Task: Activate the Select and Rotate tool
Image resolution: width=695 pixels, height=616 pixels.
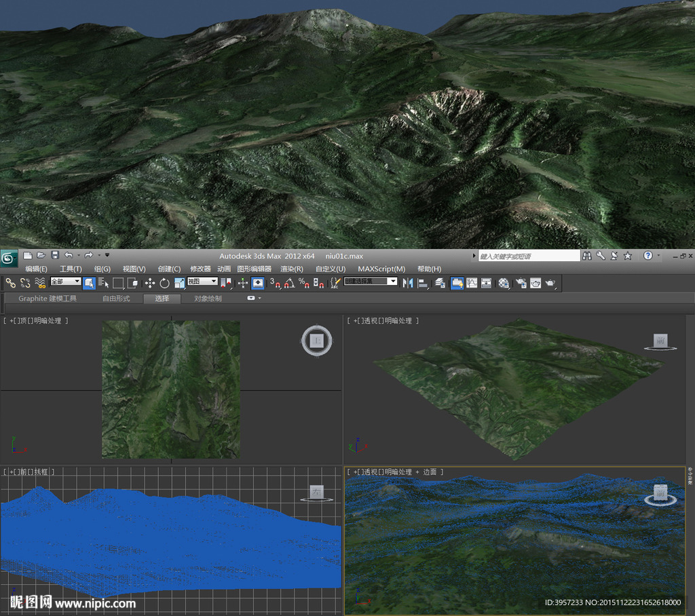Action: [x=164, y=283]
